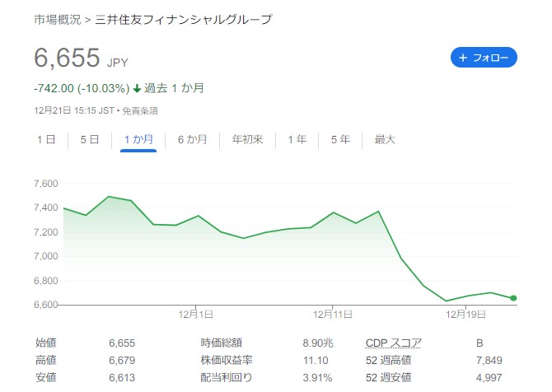The height and width of the screenshot is (392, 552).
Task: Open the 市場概況 breadcrumb link
Action: 58,20
